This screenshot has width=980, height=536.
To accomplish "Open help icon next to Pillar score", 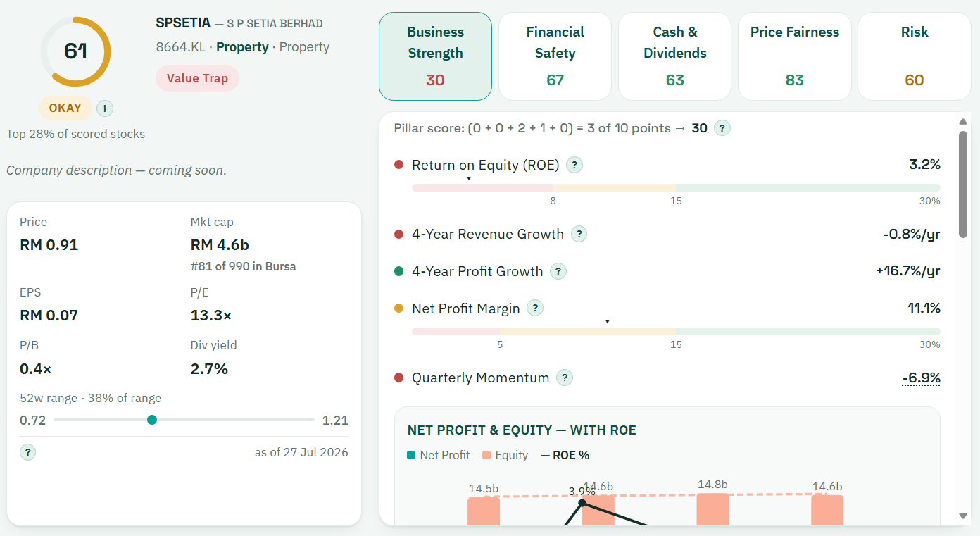I will [722, 128].
